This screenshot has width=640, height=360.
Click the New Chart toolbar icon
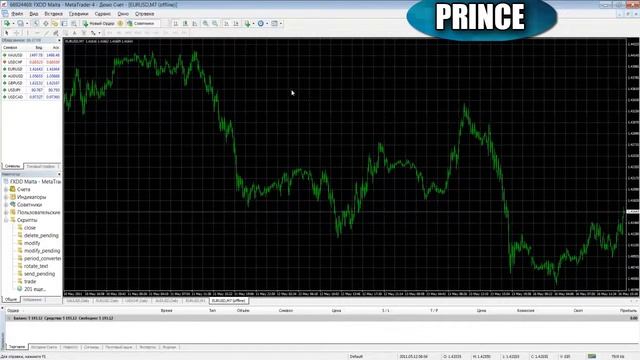click(x=7, y=24)
